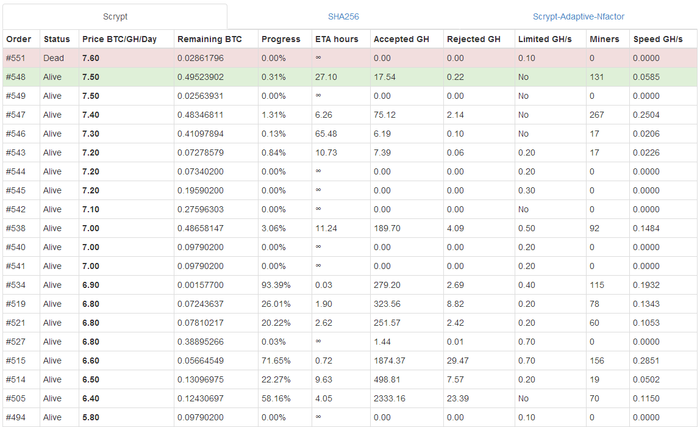
Task: Select order #540 in the table
Action: 350,247
